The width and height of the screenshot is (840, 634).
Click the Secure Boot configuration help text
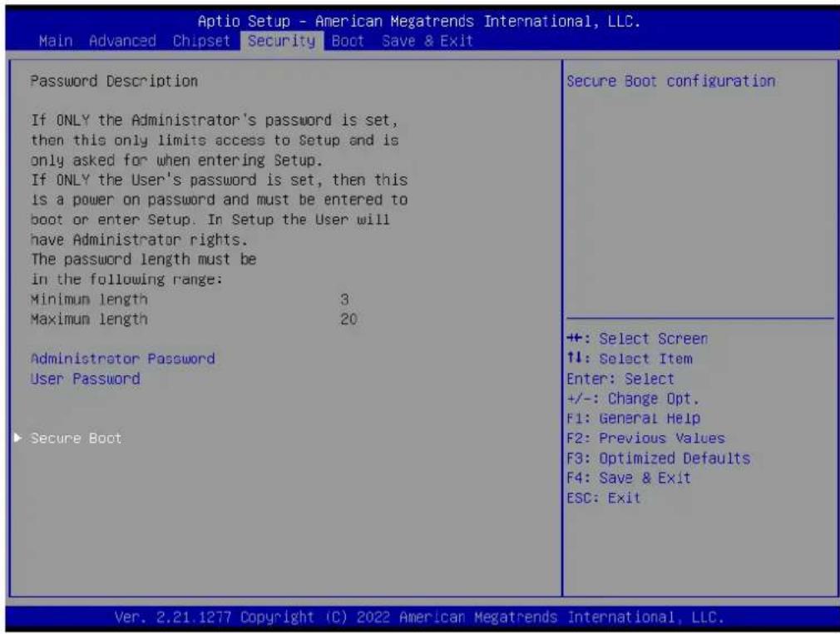click(670, 81)
